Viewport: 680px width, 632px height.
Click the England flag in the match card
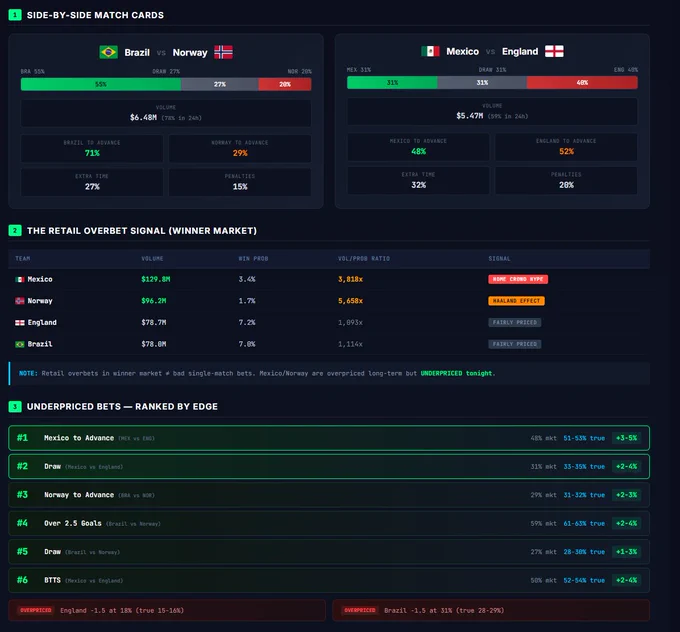554,51
